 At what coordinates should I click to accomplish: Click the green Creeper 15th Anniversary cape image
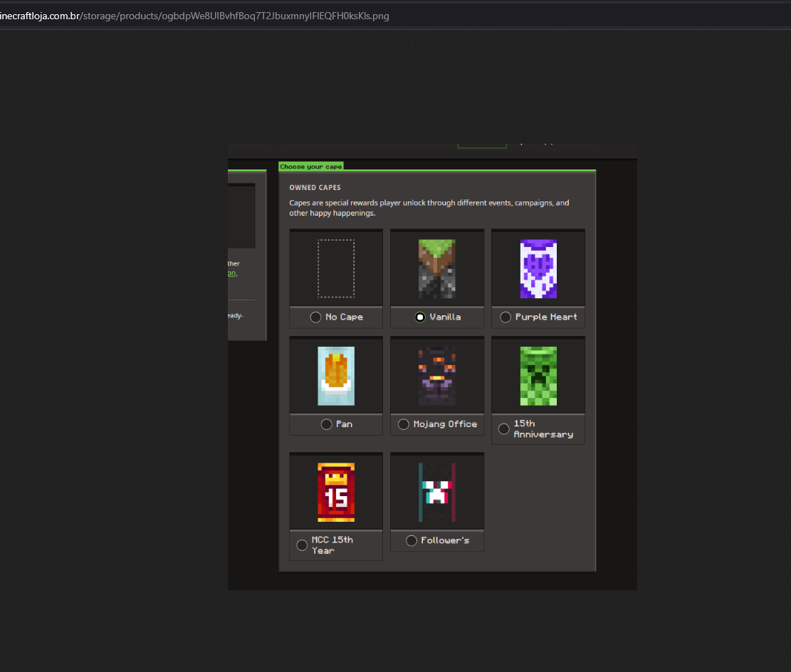pyautogui.click(x=538, y=376)
